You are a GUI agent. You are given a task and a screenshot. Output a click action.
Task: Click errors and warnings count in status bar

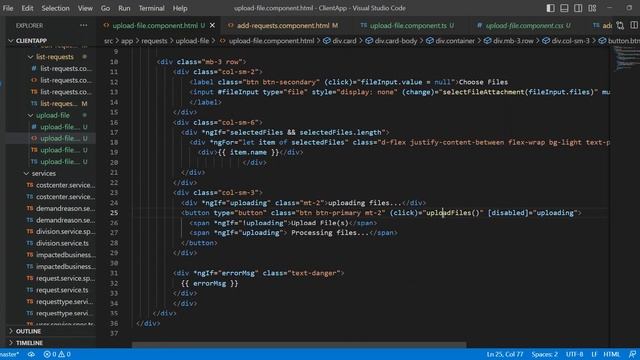coord(57,354)
